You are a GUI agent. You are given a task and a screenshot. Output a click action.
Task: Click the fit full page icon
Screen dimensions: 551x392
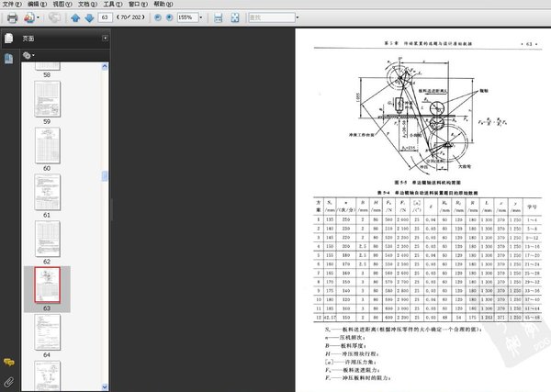click(x=235, y=17)
